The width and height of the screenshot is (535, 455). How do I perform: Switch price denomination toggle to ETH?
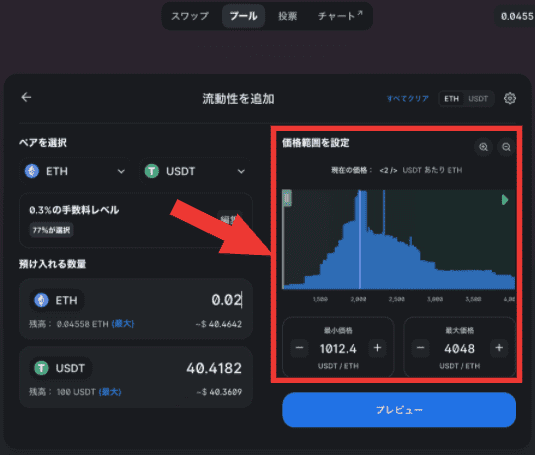pyautogui.click(x=451, y=99)
